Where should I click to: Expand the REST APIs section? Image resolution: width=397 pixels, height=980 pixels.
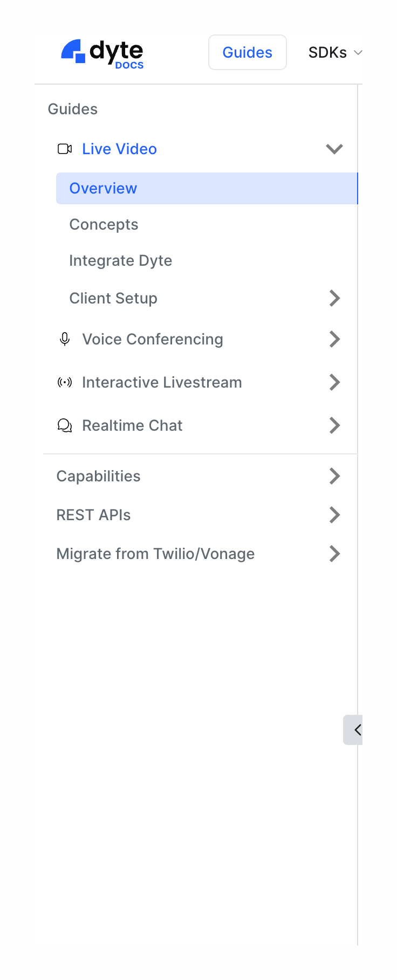[334, 515]
